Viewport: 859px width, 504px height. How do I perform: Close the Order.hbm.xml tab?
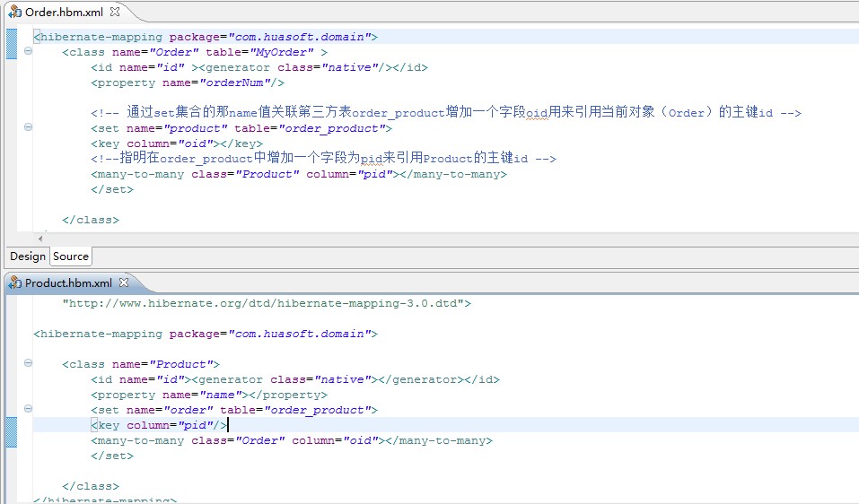pos(115,12)
